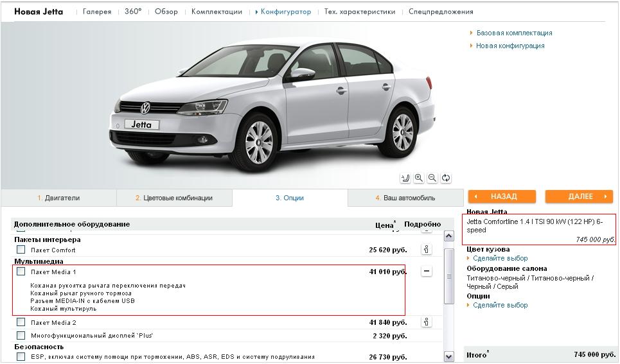Rotate the car with circular arrows icon
The image size is (620, 364).
point(446,178)
